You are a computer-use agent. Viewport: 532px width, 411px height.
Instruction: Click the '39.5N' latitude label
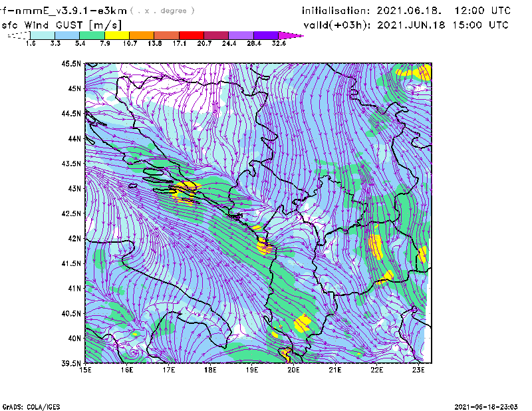point(71,364)
